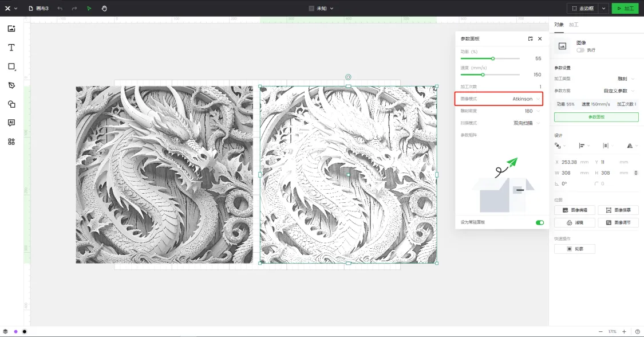644x337 pixels.
Task: Select the pen vector tool
Action: pyautogui.click(x=11, y=85)
